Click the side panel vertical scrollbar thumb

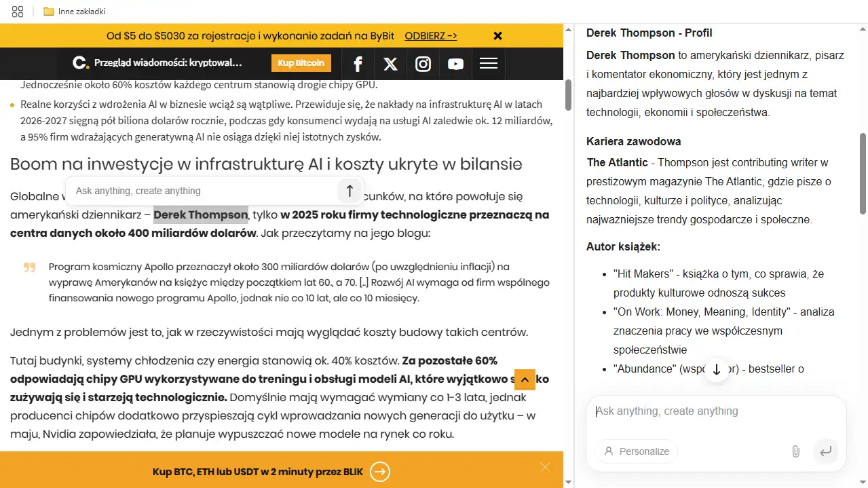(x=863, y=174)
